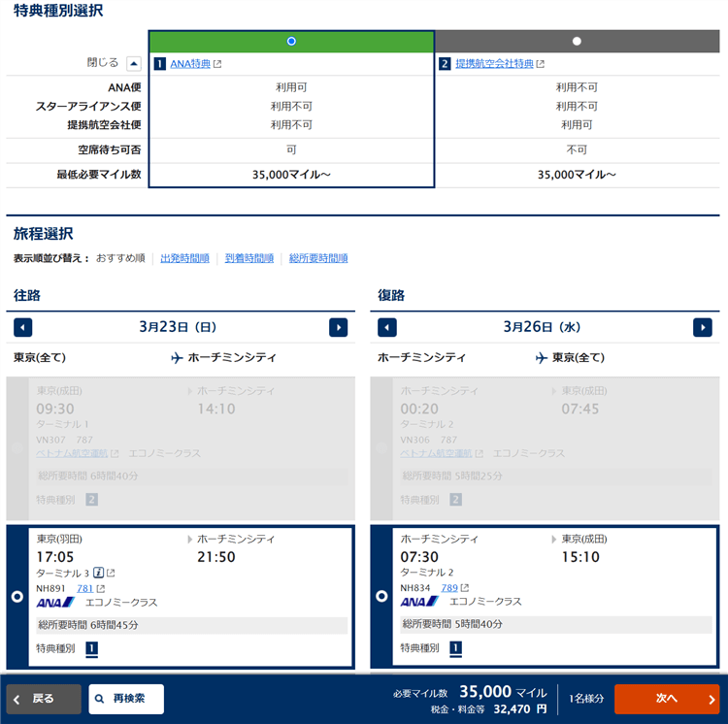Open the 提携航空会社特典 details link
Image resolution: width=728 pixels, height=724 pixels.
coord(494,64)
